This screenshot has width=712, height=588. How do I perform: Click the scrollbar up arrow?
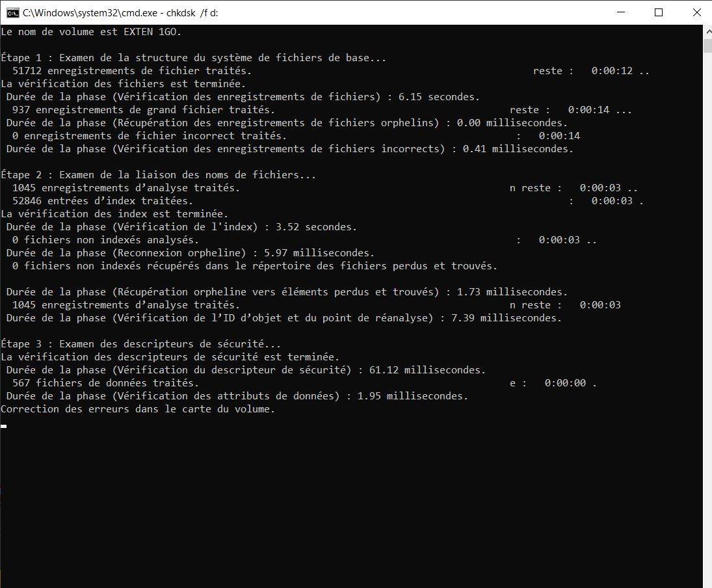707,31
